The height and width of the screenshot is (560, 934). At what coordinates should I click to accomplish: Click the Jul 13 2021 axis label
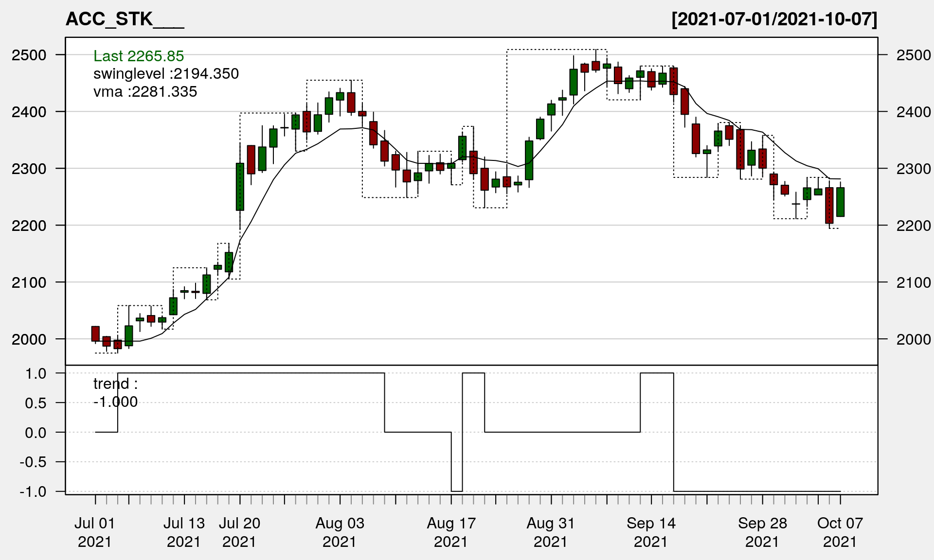pos(184,532)
